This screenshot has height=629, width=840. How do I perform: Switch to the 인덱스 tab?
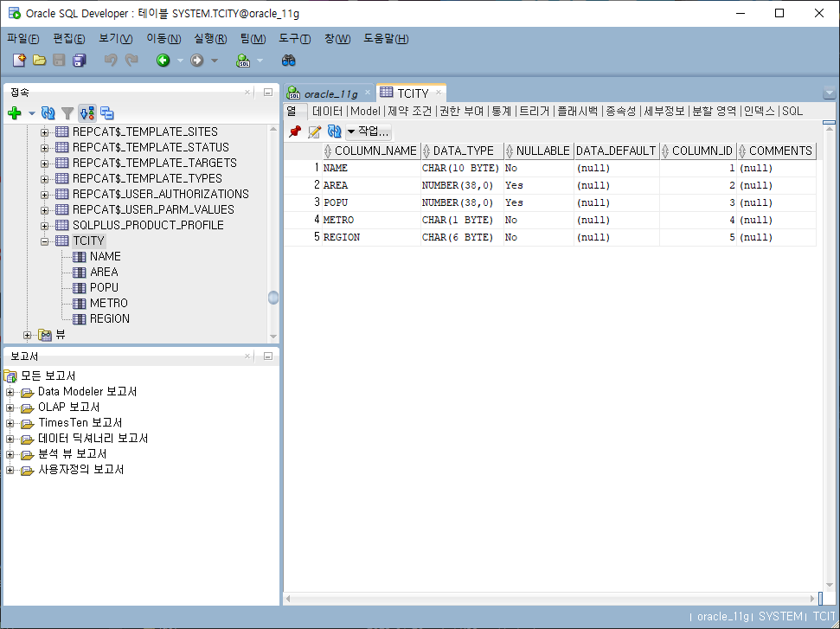[759, 111]
